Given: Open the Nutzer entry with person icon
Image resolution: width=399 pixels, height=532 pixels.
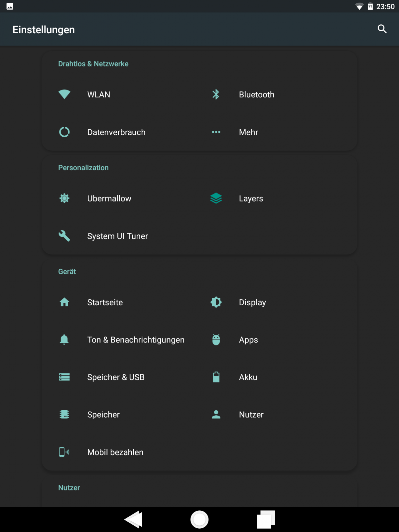Looking at the screenshot, I should (x=251, y=415).
